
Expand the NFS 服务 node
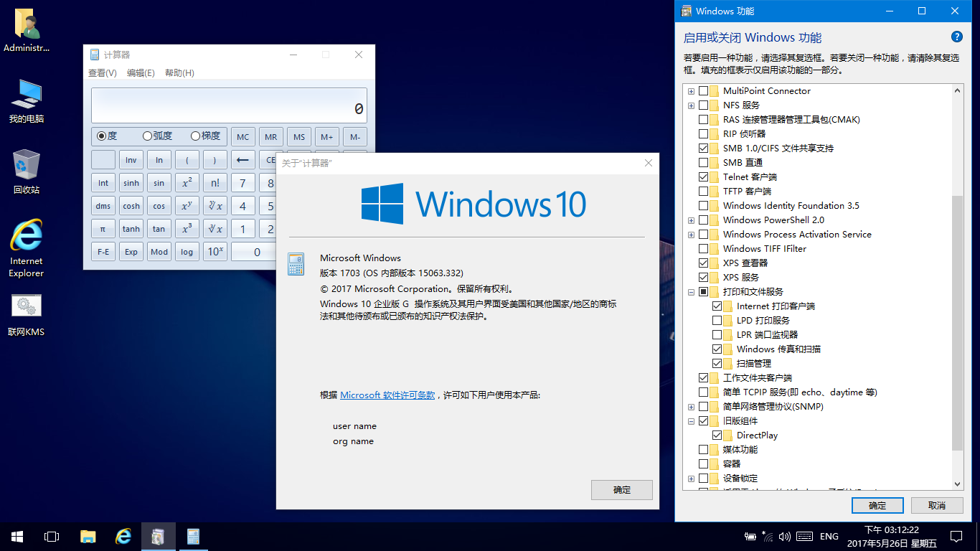coord(692,105)
